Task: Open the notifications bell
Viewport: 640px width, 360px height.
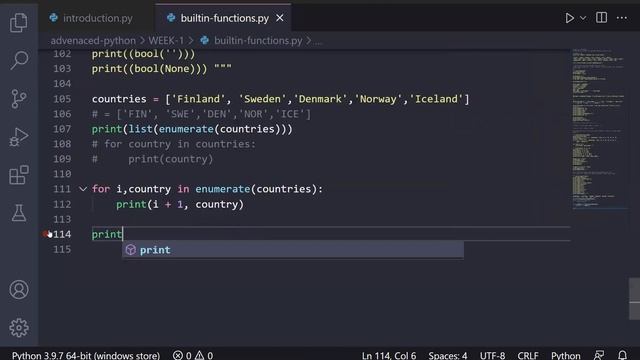Action: 622,356
